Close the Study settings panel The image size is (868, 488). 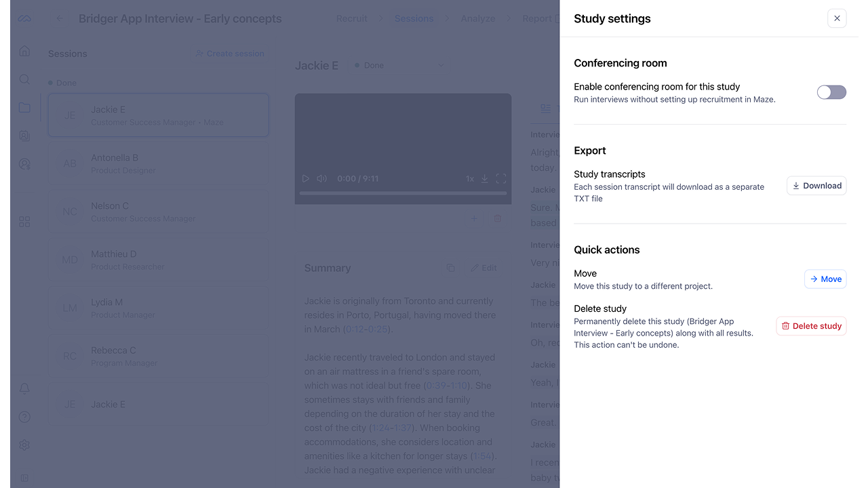(837, 18)
